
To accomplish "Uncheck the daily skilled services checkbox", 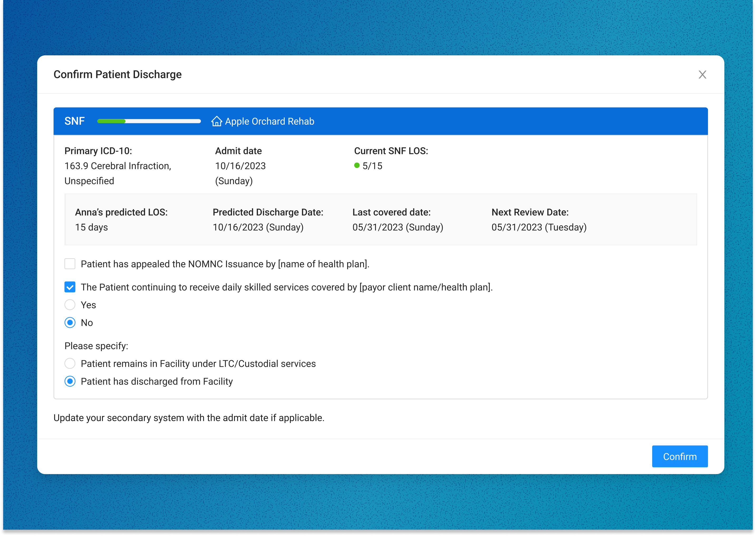I will pos(70,287).
